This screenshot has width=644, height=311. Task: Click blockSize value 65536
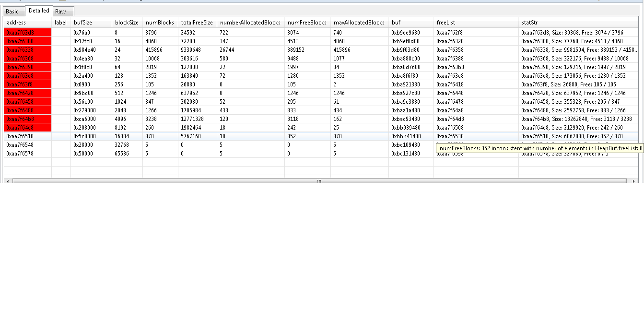pos(122,154)
